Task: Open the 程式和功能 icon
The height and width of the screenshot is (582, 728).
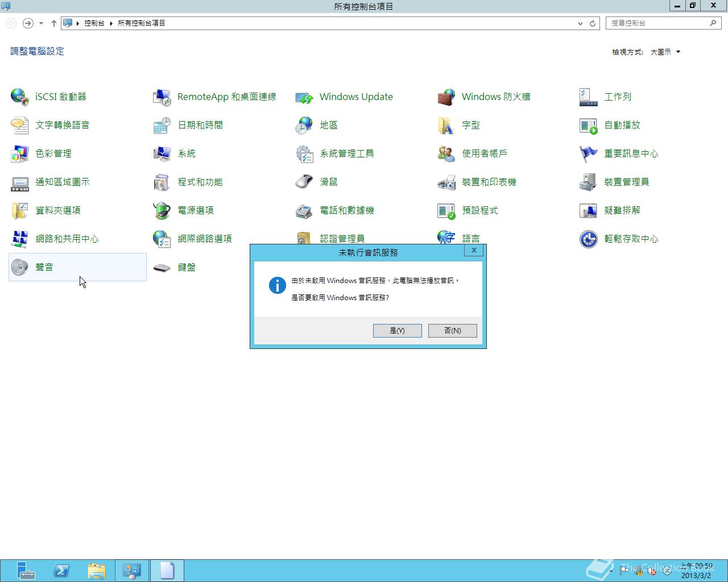Action: [x=162, y=182]
